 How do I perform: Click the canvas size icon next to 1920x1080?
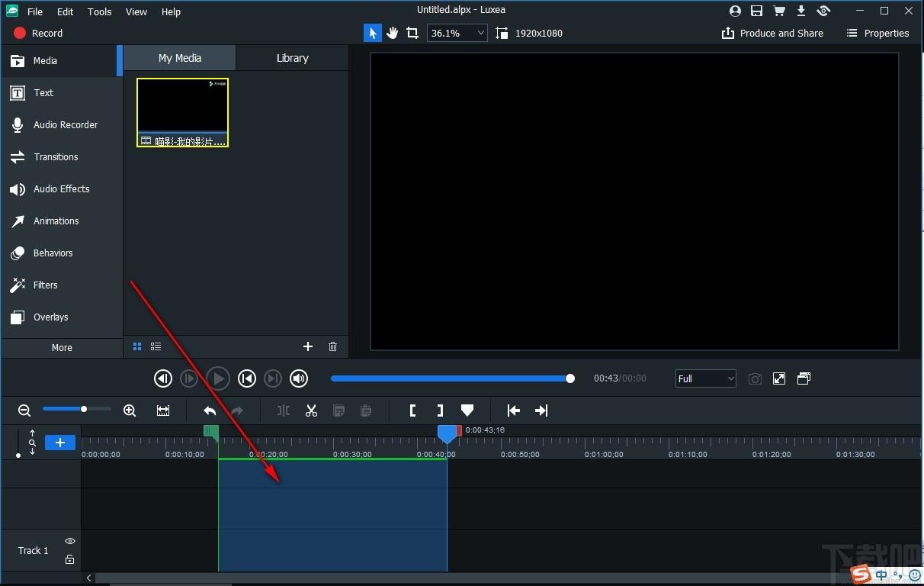click(501, 33)
